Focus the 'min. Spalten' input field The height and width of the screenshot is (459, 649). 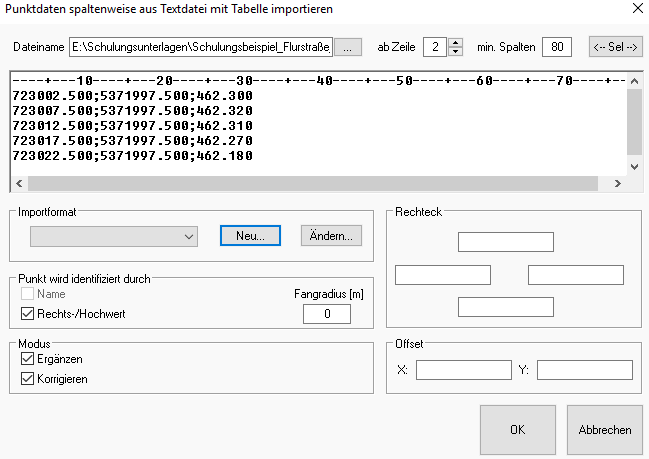click(x=556, y=47)
